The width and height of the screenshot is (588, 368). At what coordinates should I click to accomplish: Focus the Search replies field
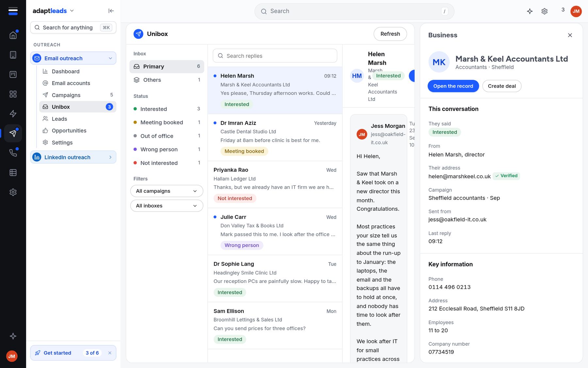click(275, 56)
